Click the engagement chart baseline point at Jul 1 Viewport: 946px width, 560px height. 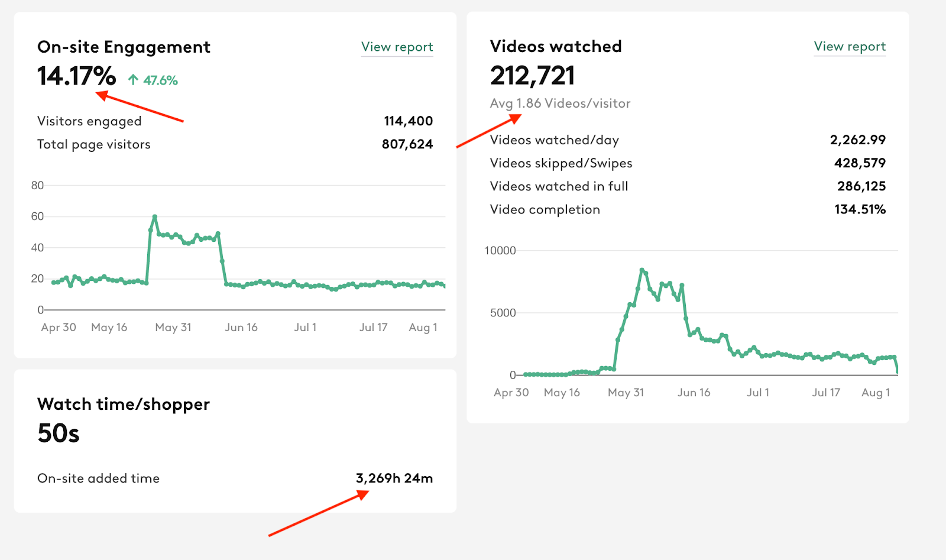(306, 285)
